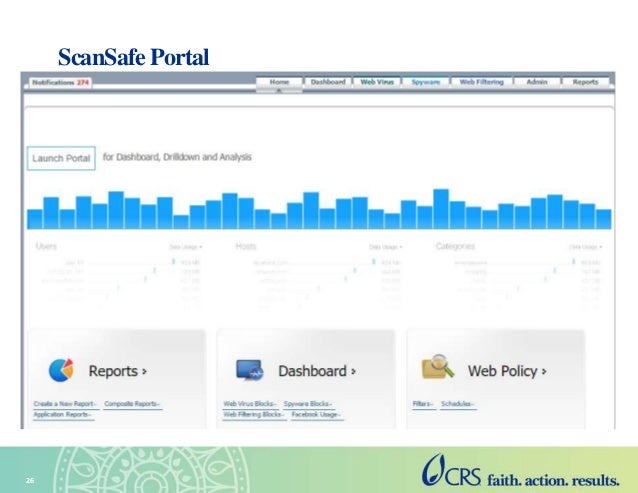This screenshot has height=493, width=638.
Task: Open the Web Policy section heading
Action: [x=507, y=371]
